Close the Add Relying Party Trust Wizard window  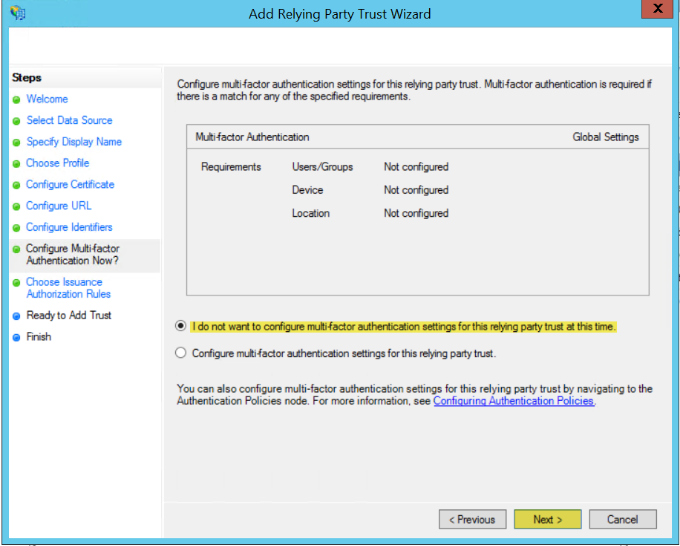coord(655,11)
